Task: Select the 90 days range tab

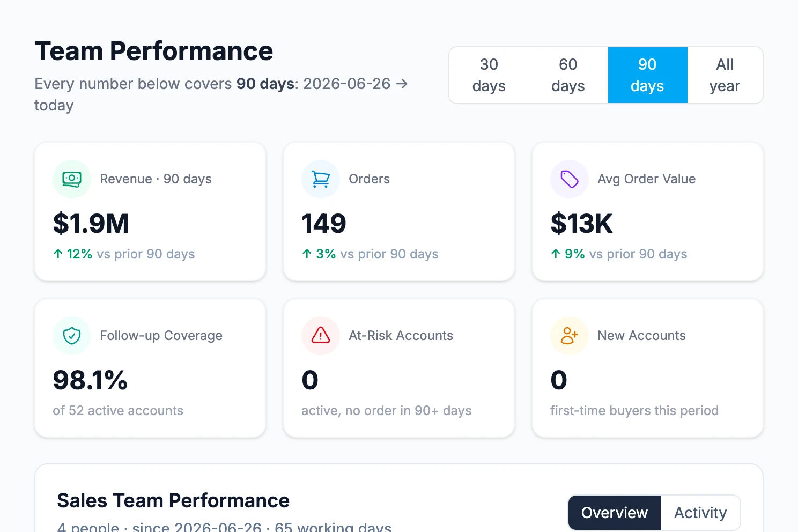Action: 648,75
